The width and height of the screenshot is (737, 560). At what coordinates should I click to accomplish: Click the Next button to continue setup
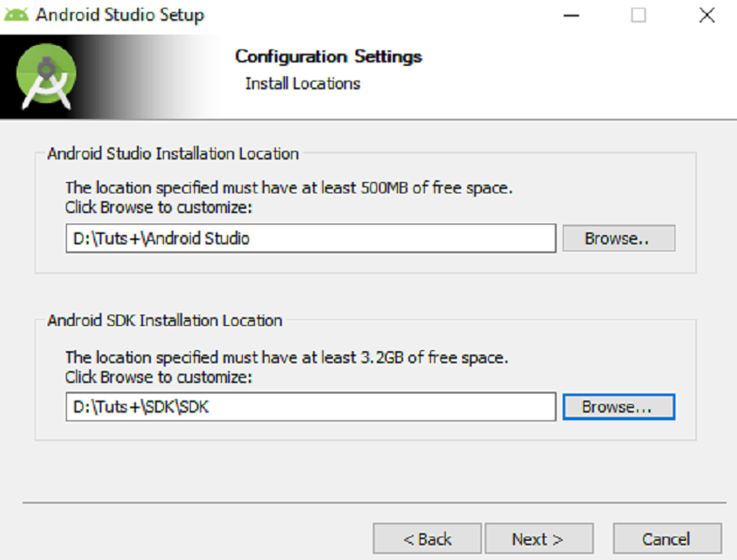(538, 538)
